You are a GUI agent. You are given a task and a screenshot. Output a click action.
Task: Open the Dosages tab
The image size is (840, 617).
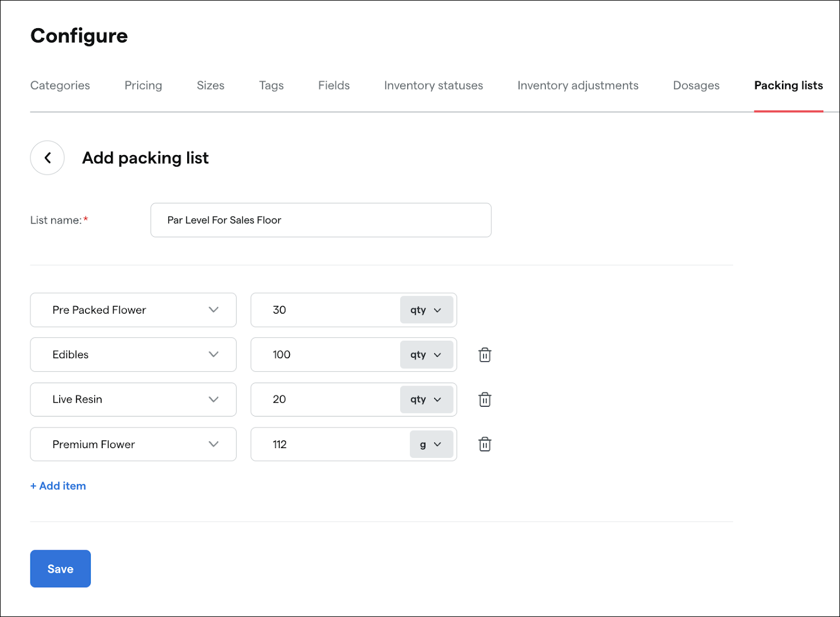click(696, 85)
